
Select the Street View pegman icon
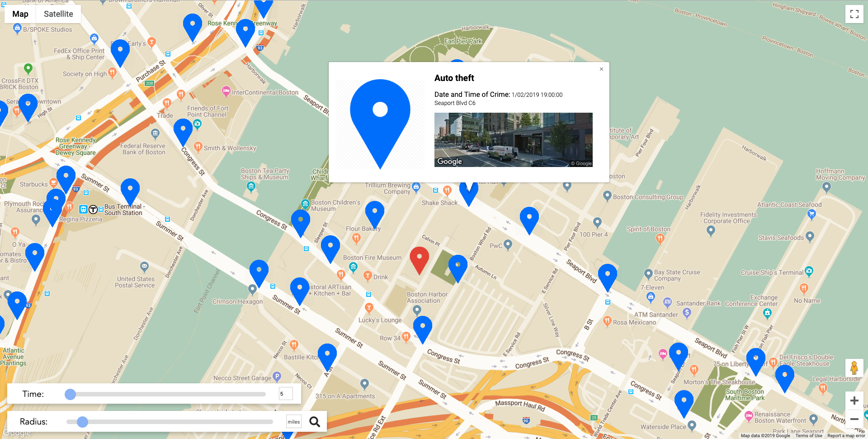tap(854, 368)
